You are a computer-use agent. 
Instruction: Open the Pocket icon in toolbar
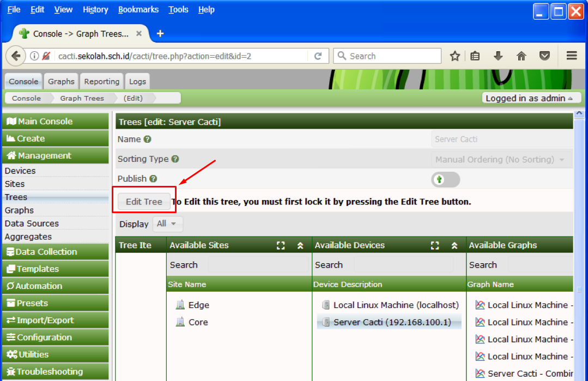pos(544,56)
